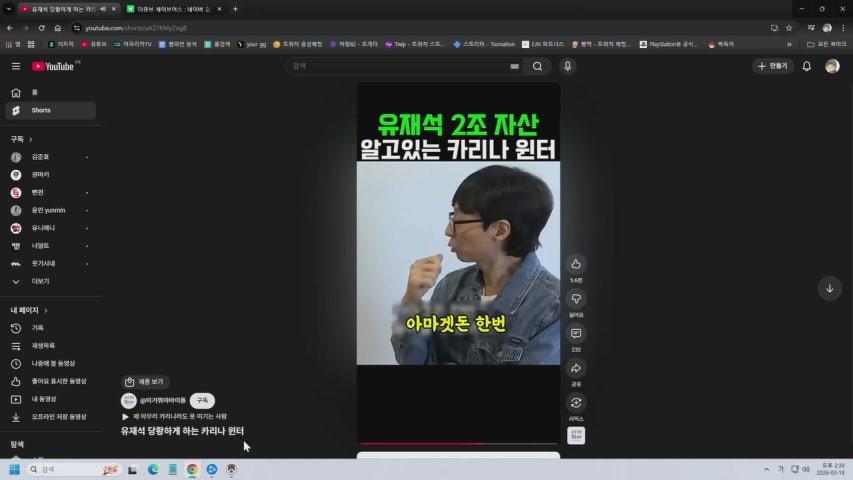The height and width of the screenshot is (480, 853).
Task: Pause the Short by clicking the video
Action: tap(458, 263)
